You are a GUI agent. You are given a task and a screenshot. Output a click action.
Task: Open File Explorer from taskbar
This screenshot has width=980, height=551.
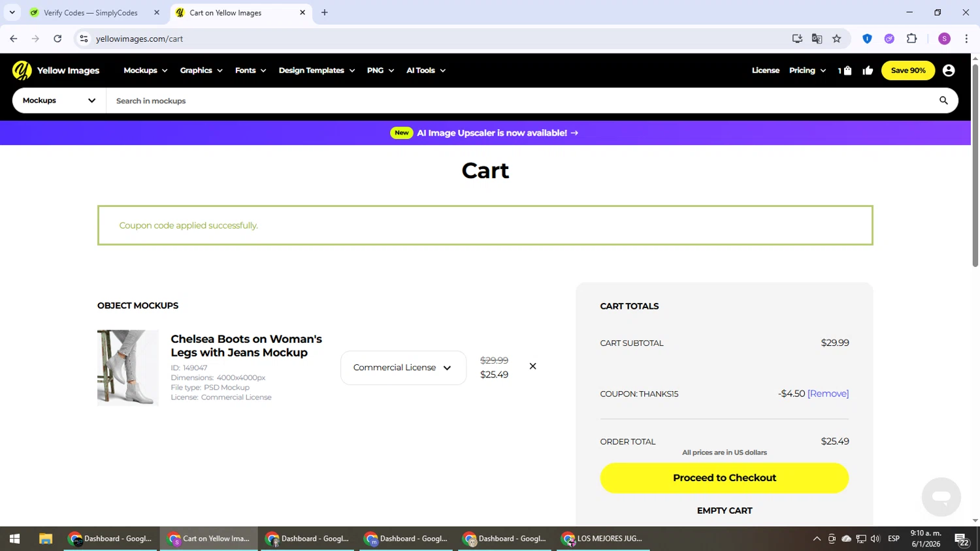click(x=45, y=539)
